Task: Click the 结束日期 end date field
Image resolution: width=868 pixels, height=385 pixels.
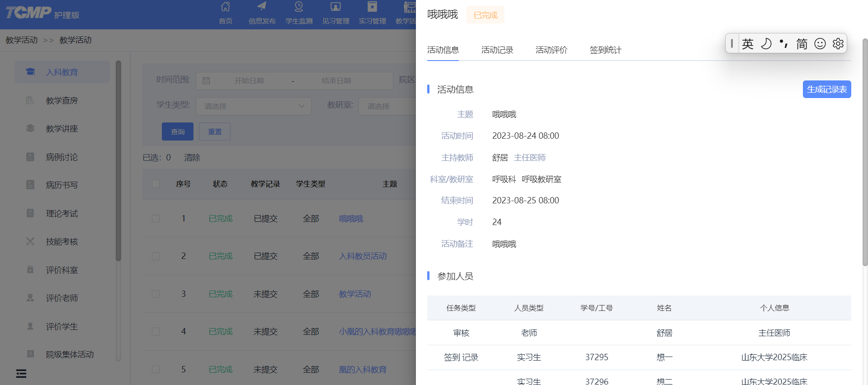Action: [x=336, y=80]
